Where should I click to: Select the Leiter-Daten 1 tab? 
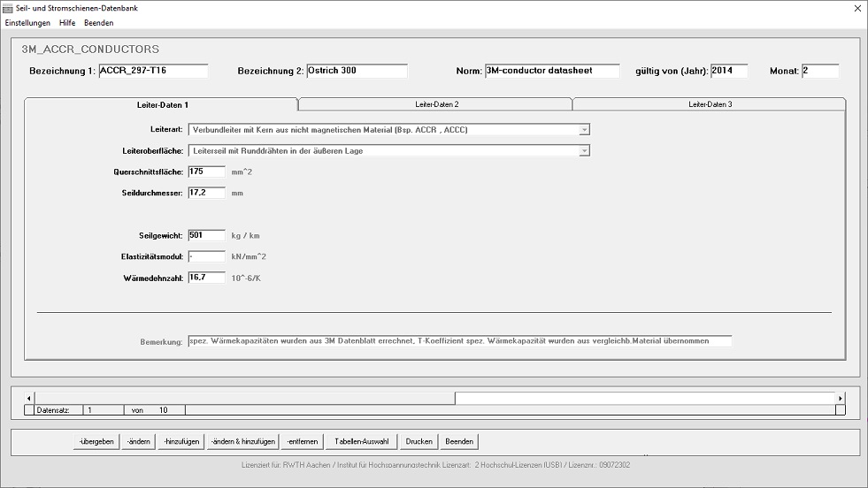162,104
